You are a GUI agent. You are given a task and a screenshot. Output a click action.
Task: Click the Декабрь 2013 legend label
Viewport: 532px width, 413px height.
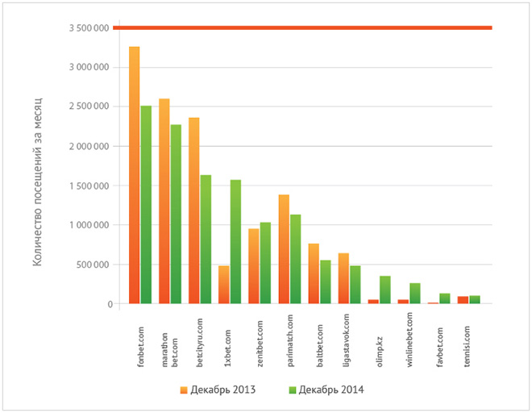(223, 390)
